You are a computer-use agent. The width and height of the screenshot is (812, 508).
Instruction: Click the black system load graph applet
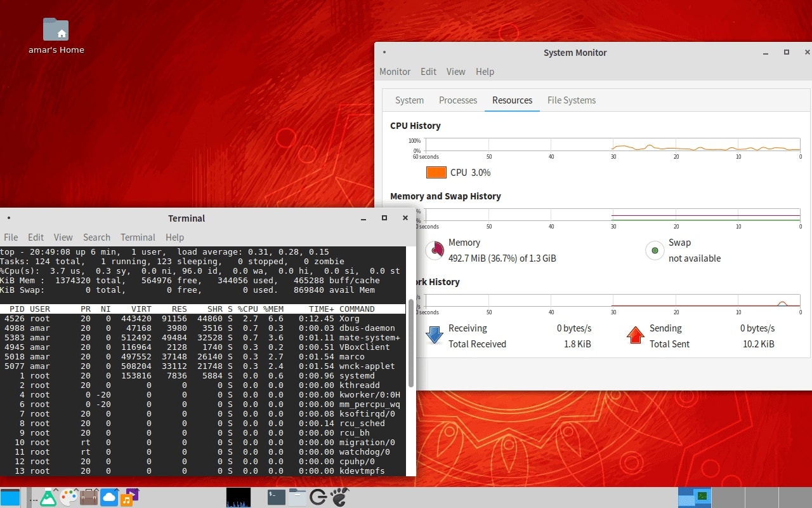pos(239,497)
